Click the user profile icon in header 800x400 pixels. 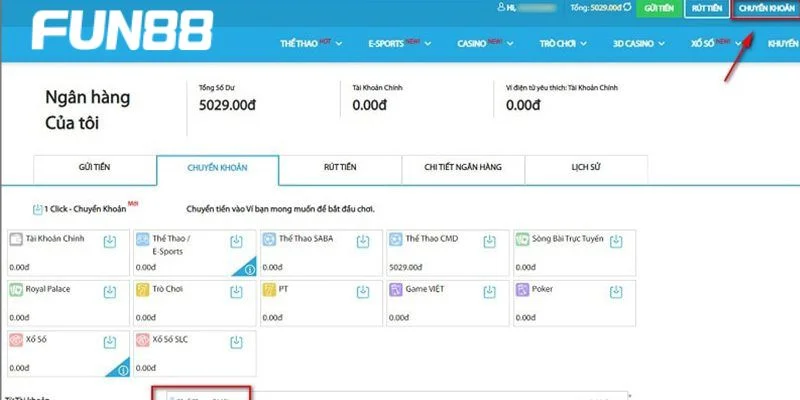[500, 8]
